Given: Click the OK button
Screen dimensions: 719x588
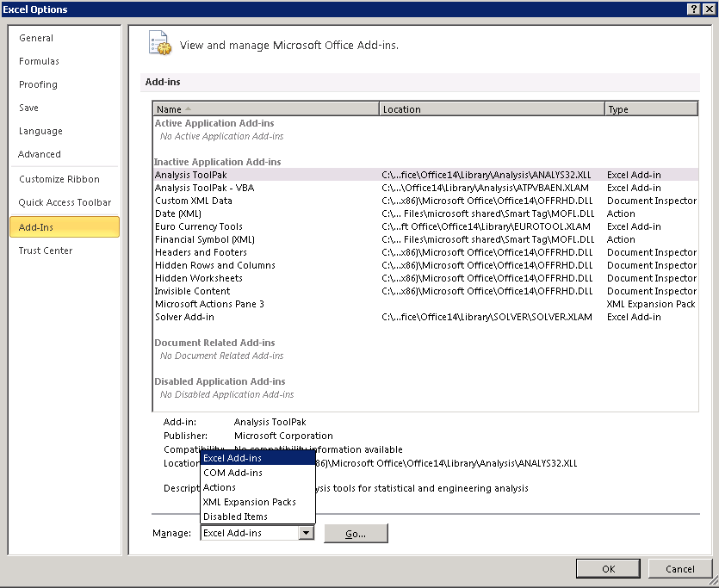Looking at the screenshot, I should point(608,568).
